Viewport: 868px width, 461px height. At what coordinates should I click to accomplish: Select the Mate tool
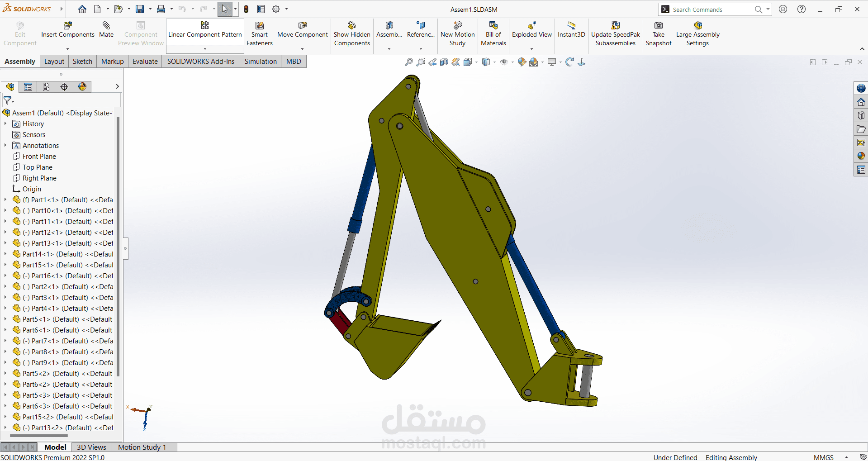(x=106, y=32)
